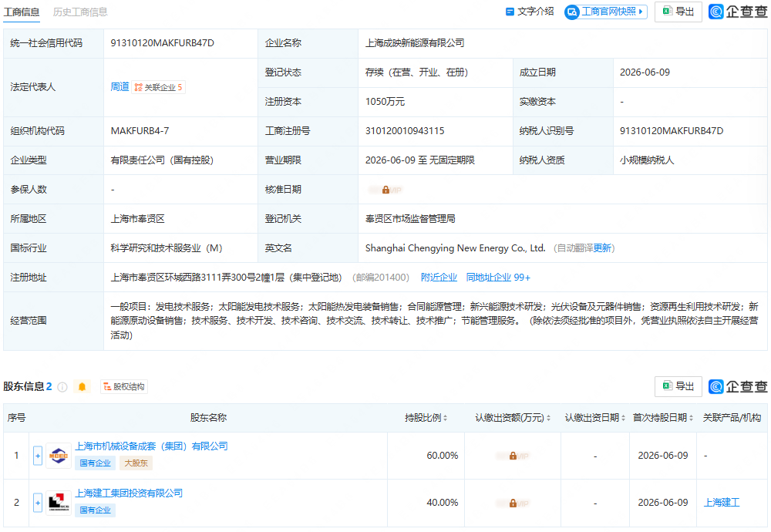This screenshot has width=771, height=532.
Task: Click the 上海市奉贤区 region value
Action: (x=138, y=219)
